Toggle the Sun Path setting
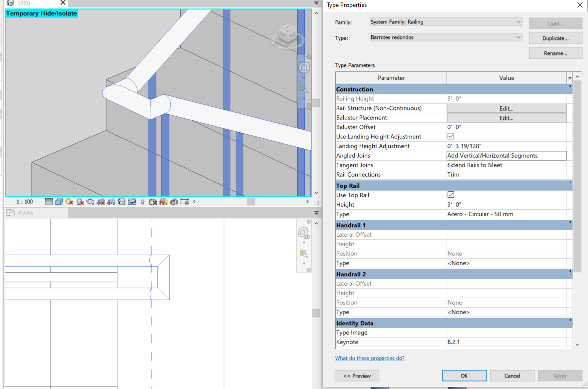 (68, 201)
